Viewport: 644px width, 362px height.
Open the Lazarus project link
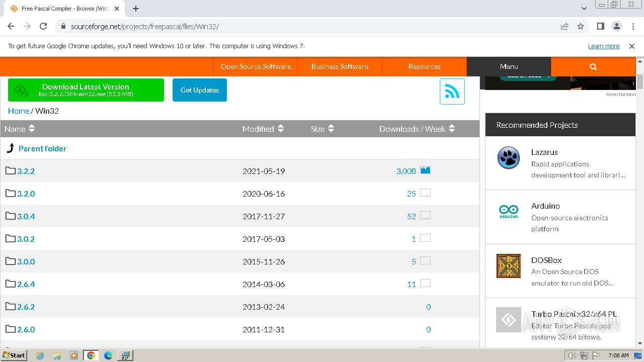point(544,152)
